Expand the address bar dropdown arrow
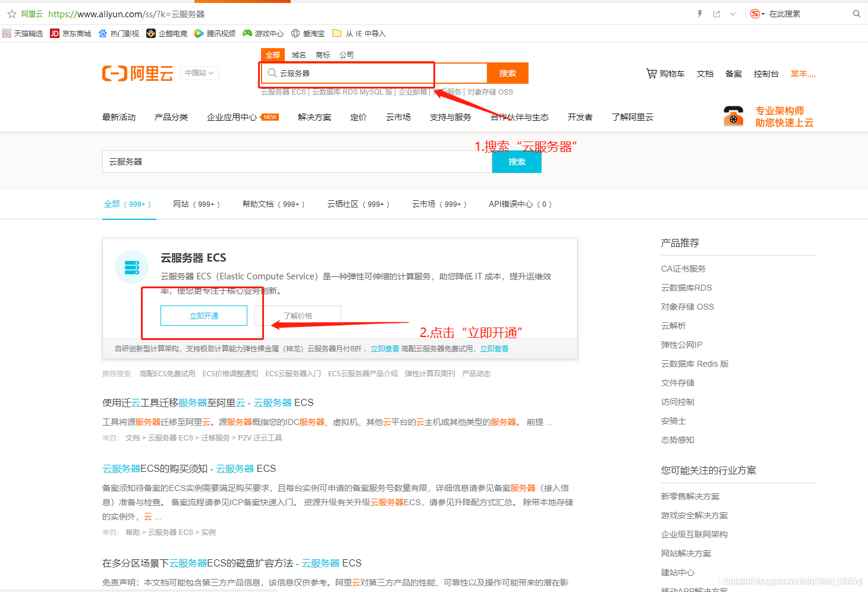 pos(733,14)
